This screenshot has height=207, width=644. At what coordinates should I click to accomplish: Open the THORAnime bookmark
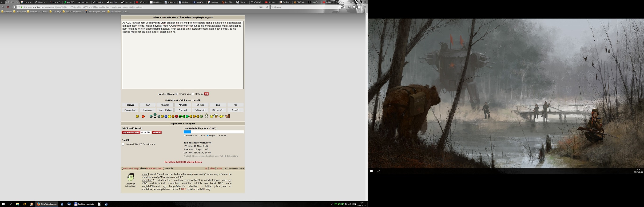[x=20, y=12]
